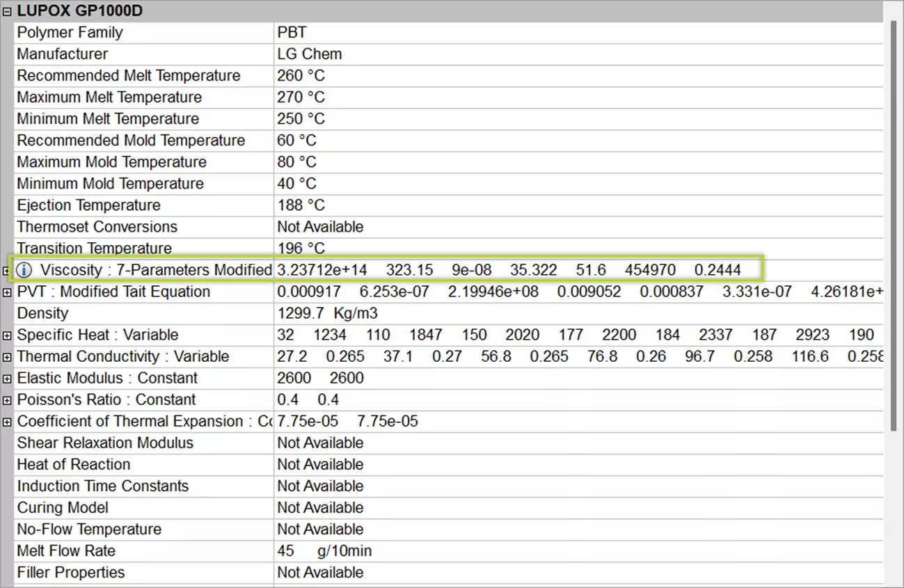Select the PBT value
Image resolution: width=904 pixels, height=588 pixels.
point(292,33)
